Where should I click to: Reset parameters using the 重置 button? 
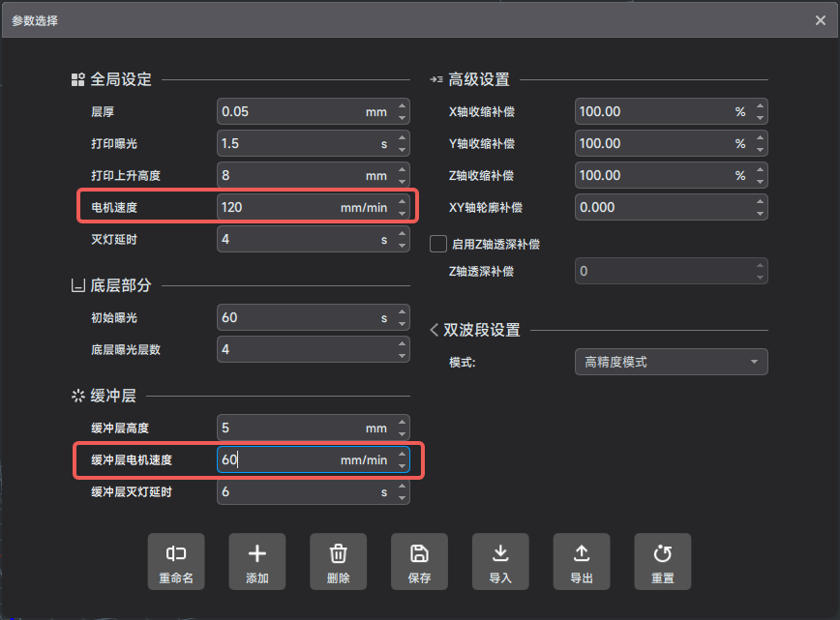click(663, 561)
